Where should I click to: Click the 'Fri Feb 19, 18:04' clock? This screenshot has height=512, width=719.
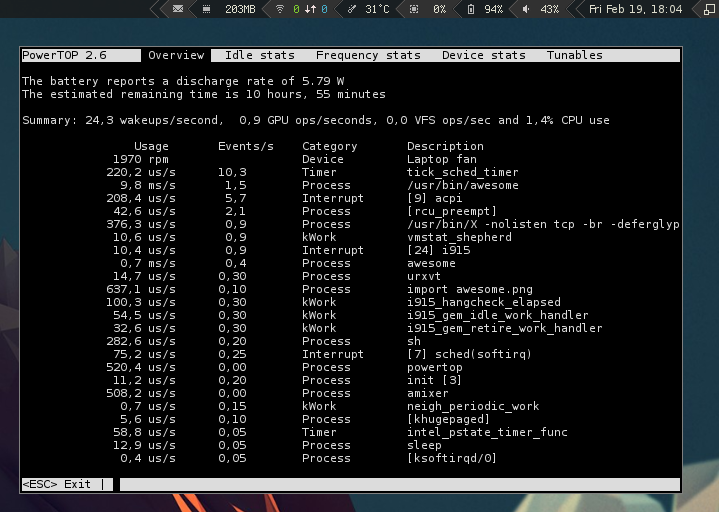coord(636,9)
